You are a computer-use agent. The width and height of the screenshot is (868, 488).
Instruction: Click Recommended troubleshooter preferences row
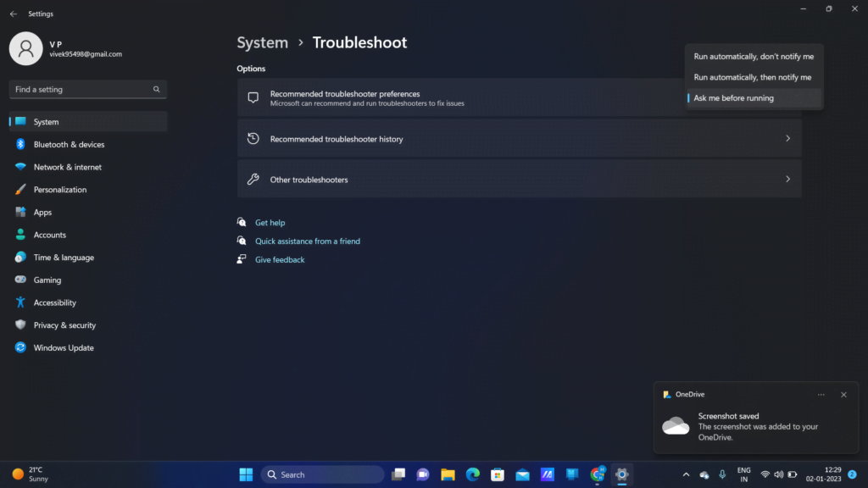[520, 98]
